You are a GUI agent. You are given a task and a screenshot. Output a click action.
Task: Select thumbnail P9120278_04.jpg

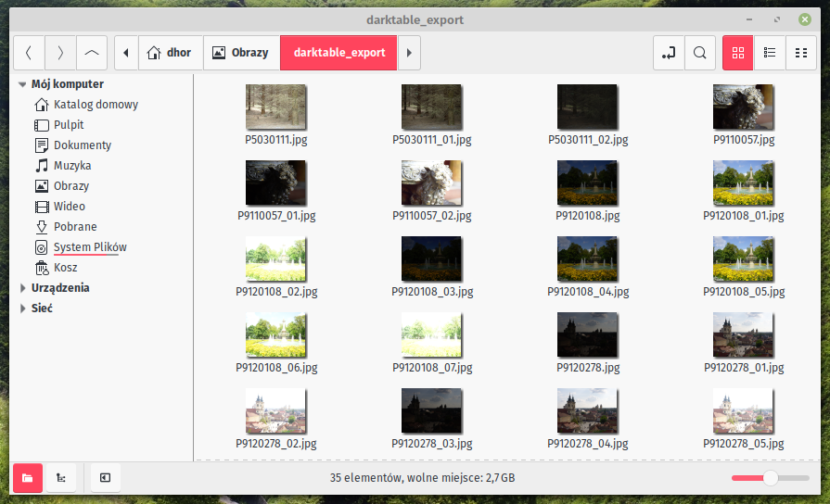pos(588,411)
